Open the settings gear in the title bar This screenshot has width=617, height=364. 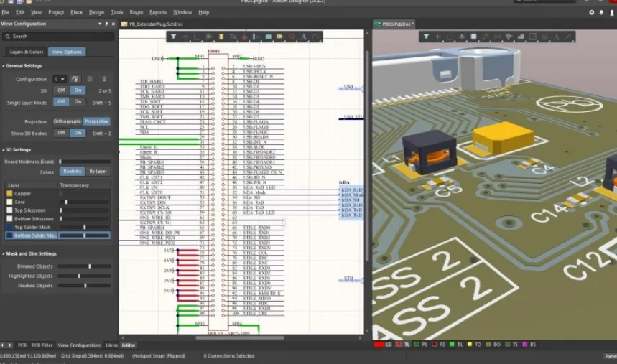tap(591, 13)
